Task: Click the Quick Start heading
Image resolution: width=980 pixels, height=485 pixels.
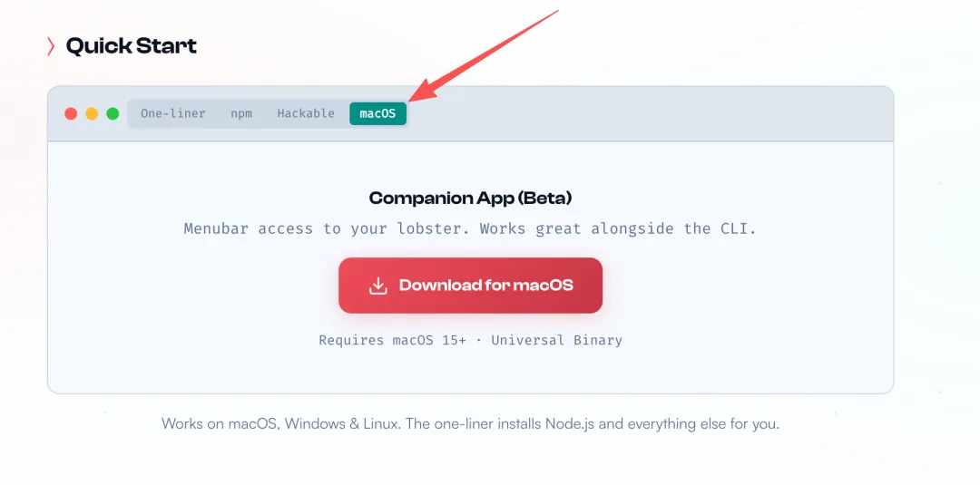Action: (x=132, y=46)
